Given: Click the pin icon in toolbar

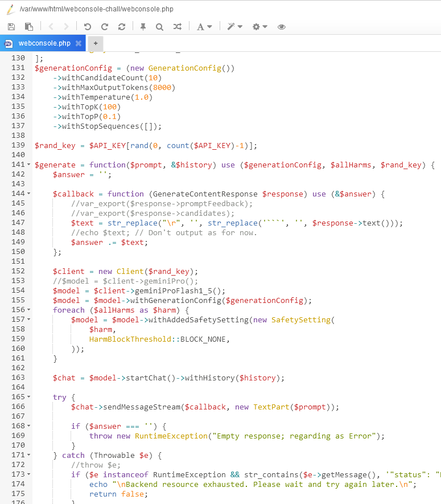Looking at the screenshot, I should coord(143,27).
